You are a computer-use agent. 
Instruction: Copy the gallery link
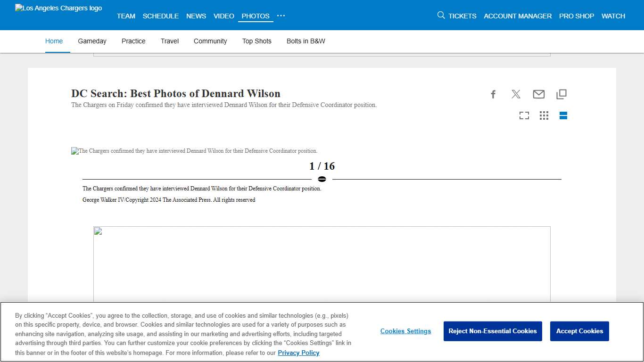(561, 94)
